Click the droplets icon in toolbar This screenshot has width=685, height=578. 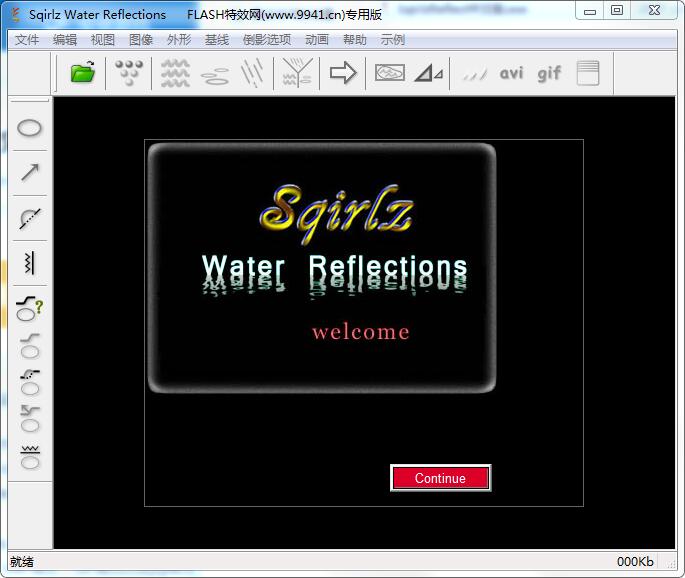[x=128, y=73]
